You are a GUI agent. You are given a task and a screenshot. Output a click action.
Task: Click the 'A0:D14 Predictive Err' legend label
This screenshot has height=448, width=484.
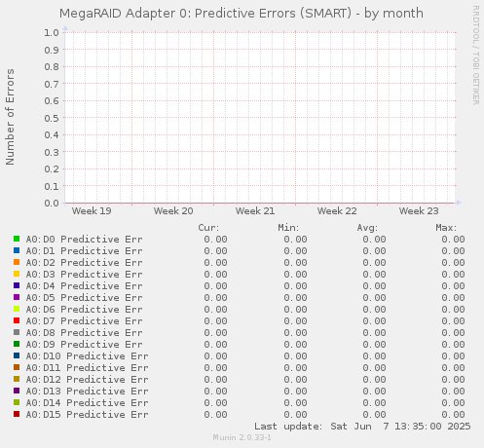tap(87, 403)
